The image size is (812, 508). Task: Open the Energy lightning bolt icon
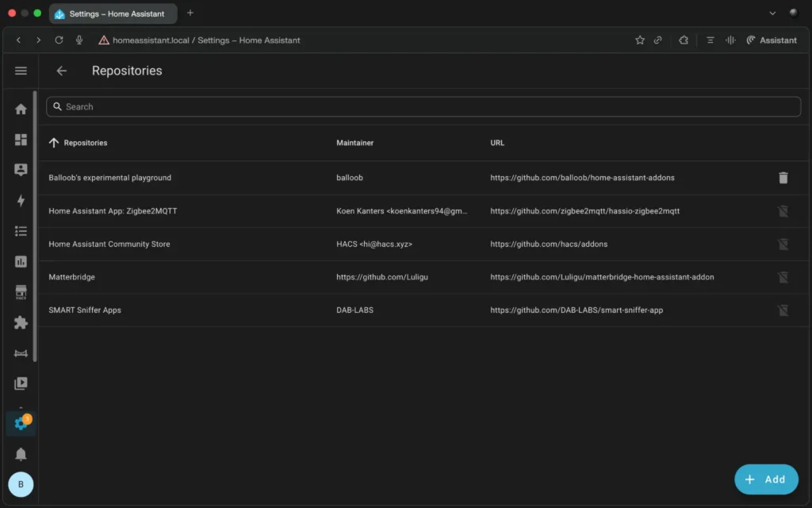coord(21,201)
